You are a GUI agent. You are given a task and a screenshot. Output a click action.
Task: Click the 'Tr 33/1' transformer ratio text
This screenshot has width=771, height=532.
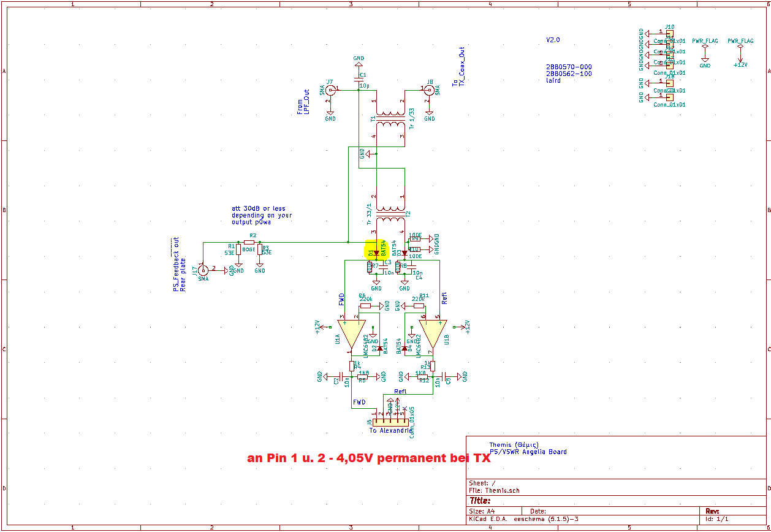pyautogui.click(x=369, y=215)
